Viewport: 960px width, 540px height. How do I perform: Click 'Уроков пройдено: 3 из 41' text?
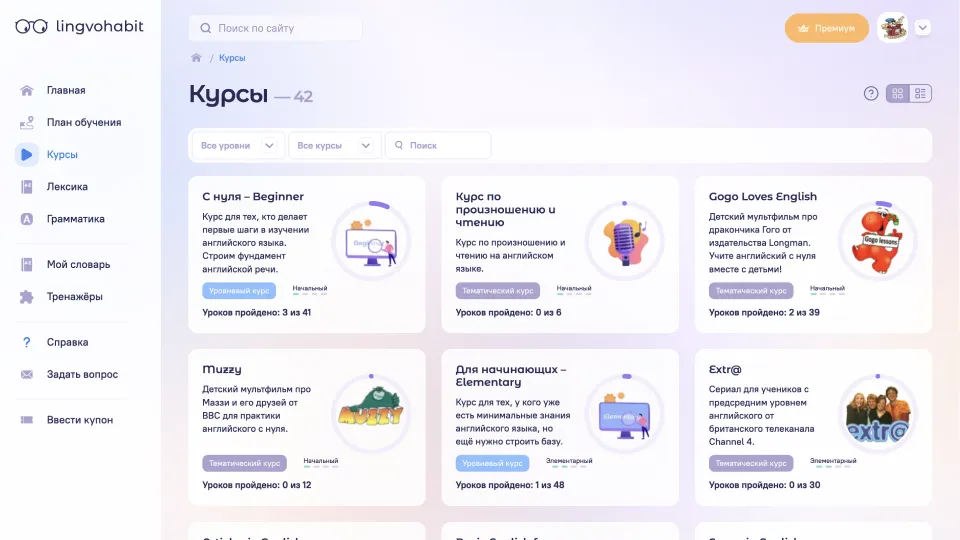257,312
